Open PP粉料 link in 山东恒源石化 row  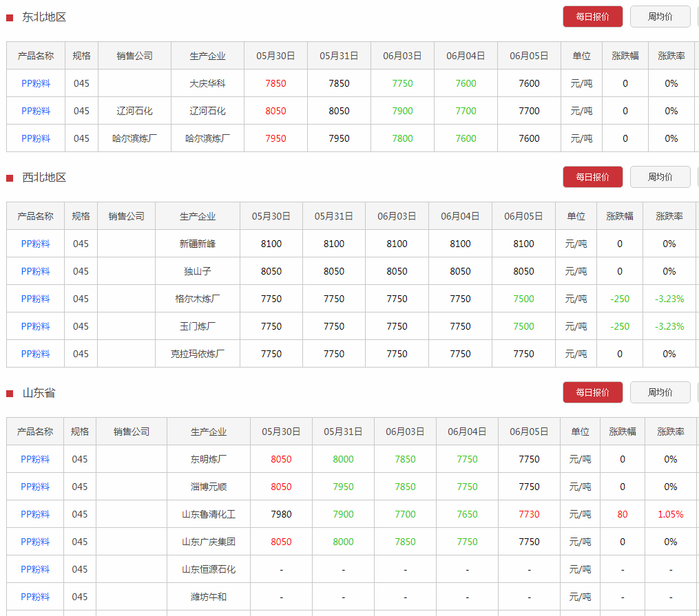34,570
